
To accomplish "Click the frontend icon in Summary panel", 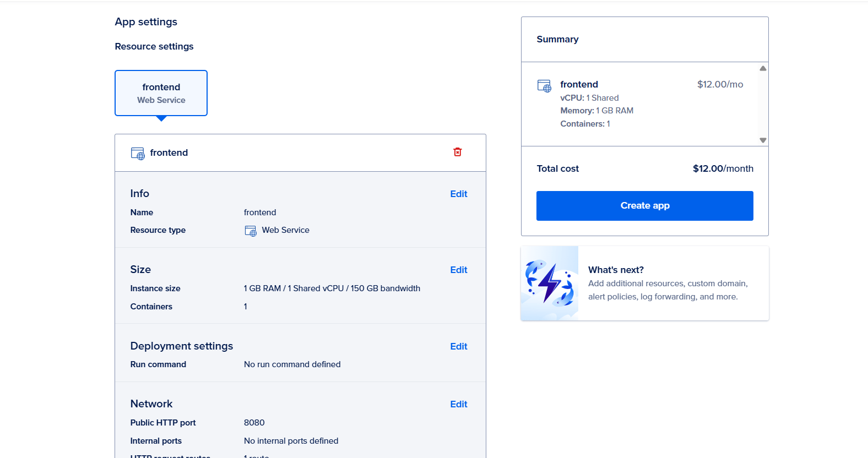I will [544, 86].
